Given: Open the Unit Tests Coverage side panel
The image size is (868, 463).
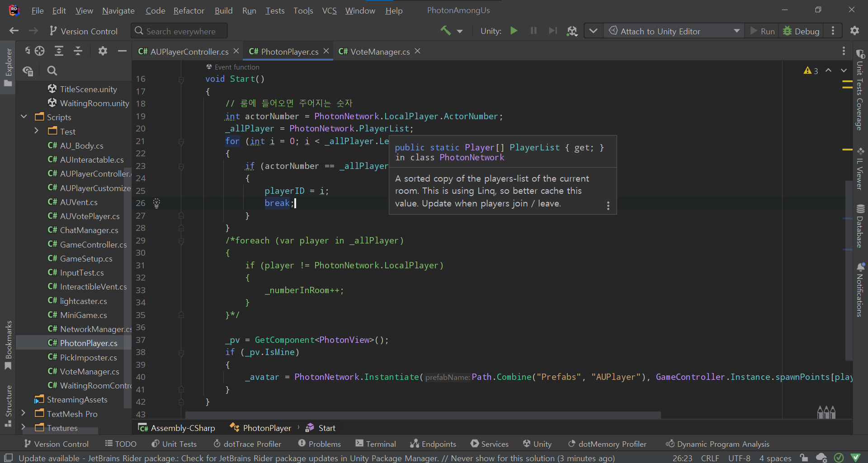Looking at the screenshot, I should tap(860, 90).
